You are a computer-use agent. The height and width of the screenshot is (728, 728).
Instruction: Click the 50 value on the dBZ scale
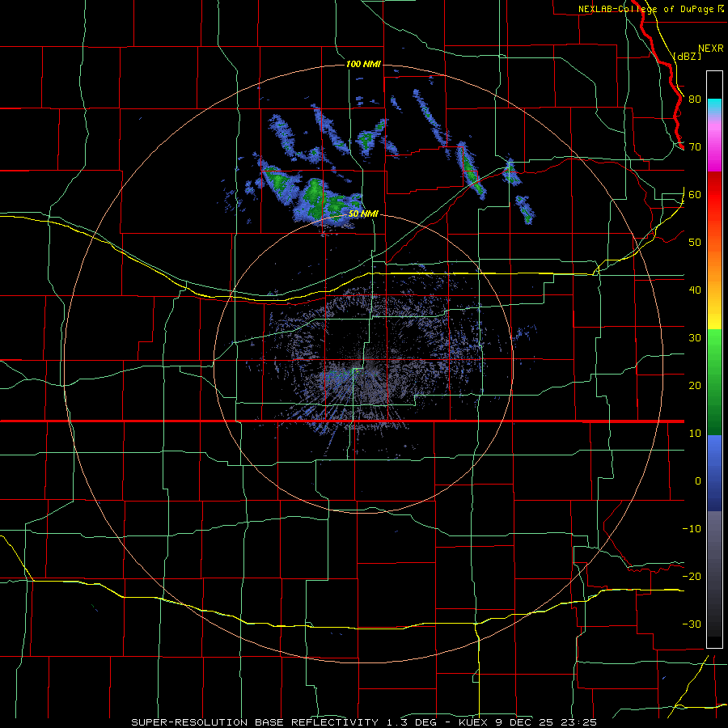(695, 243)
